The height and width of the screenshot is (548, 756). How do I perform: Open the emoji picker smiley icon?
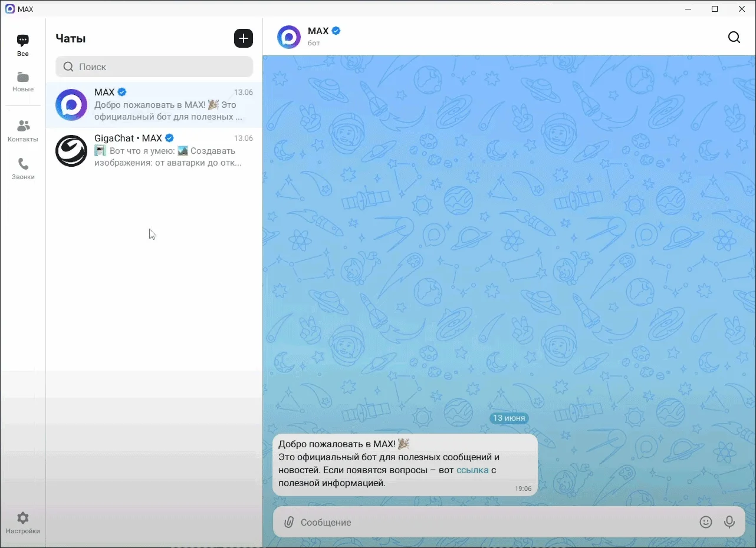(x=705, y=522)
